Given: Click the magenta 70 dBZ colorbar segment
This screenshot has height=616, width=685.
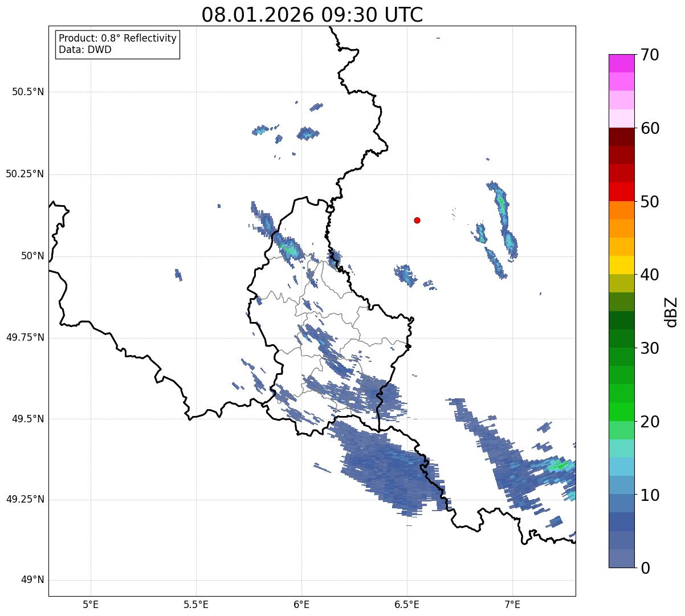Looking at the screenshot, I should click(621, 63).
